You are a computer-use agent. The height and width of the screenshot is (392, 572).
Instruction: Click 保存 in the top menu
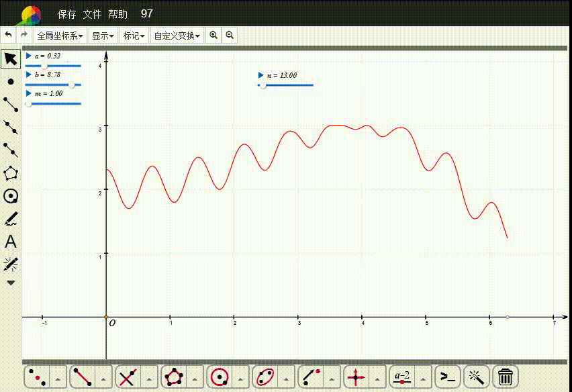coord(66,14)
